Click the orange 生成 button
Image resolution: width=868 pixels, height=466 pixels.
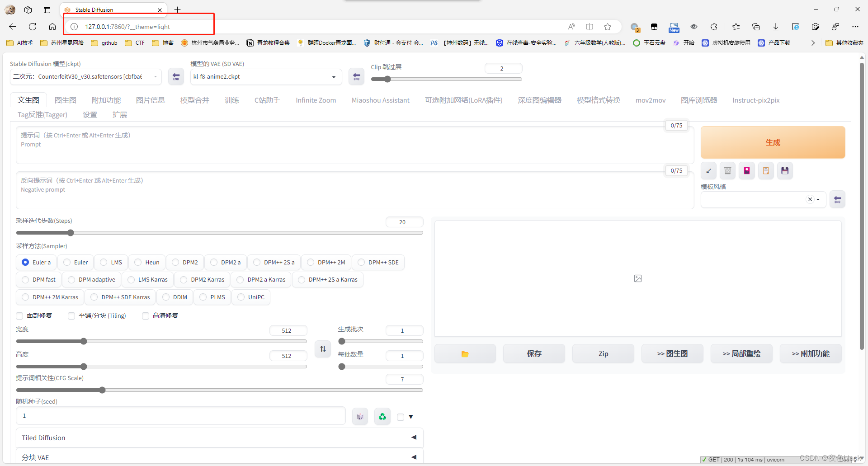pyautogui.click(x=773, y=142)
